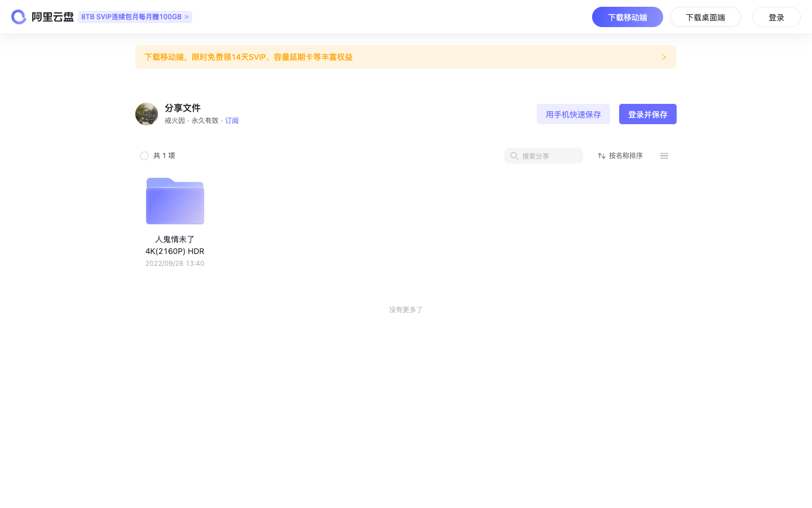This screenshot has width=812, height=508.
Task: Click the 8TB SVIP连续包月 promo badge
Action: (x=131, y=17)
